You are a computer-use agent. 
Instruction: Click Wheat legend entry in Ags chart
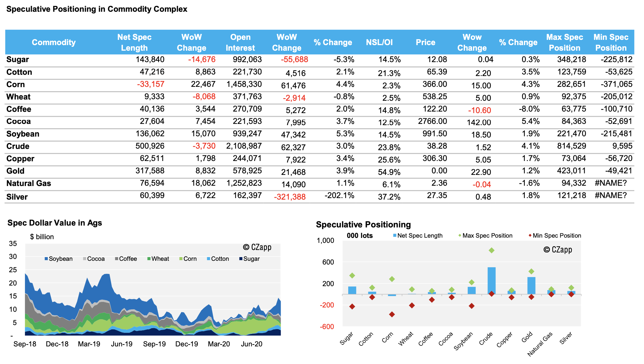158,259
